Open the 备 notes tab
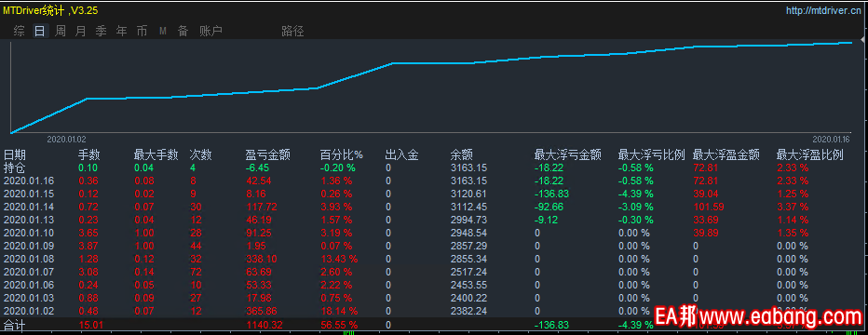 [x=183, y=32]
